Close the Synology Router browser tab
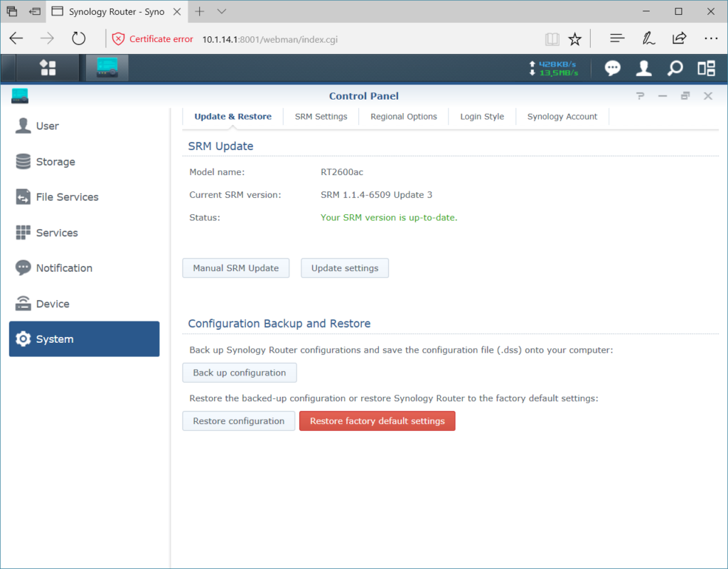Image resolution: width=728 pixels, height=569 pixels. pyautogui.click(x=177, y=11)
